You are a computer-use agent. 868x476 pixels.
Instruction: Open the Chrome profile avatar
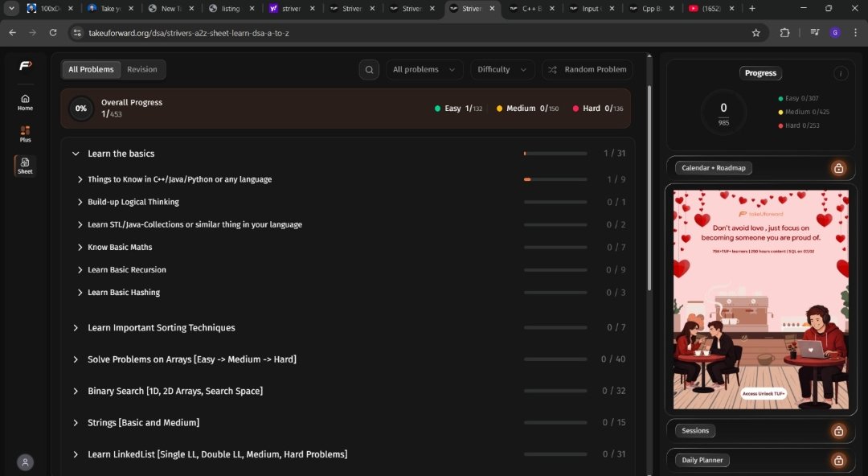(835, 33)
